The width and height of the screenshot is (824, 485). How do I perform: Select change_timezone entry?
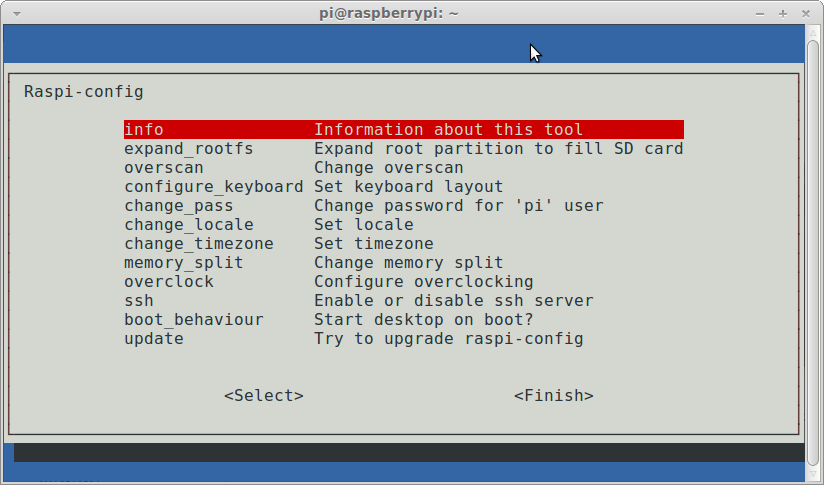tap(199, 243)
